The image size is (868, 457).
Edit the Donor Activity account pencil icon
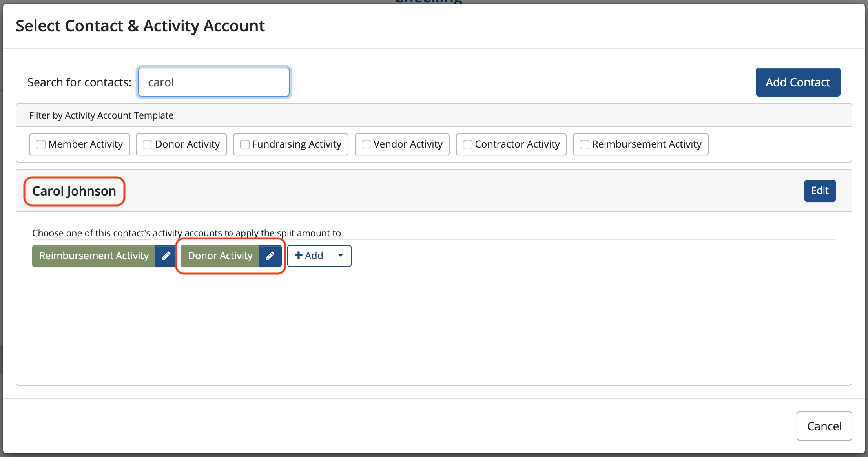point(270,256)
